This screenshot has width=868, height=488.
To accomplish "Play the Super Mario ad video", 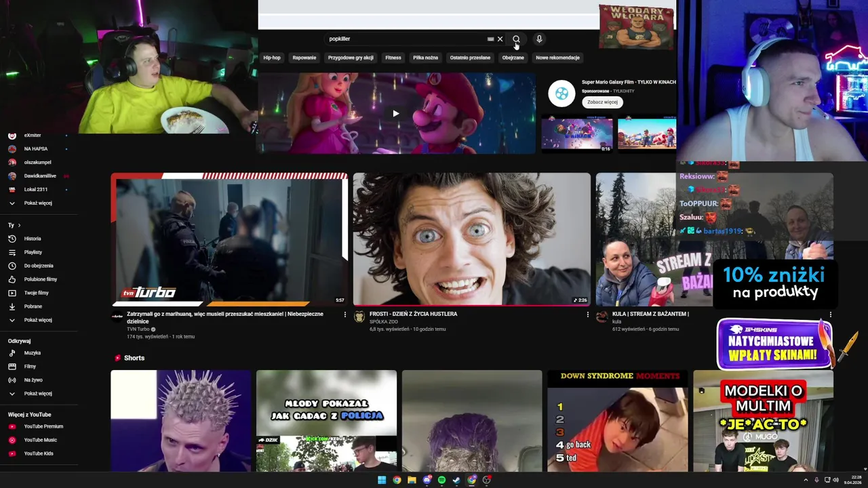I will [396, 113].
